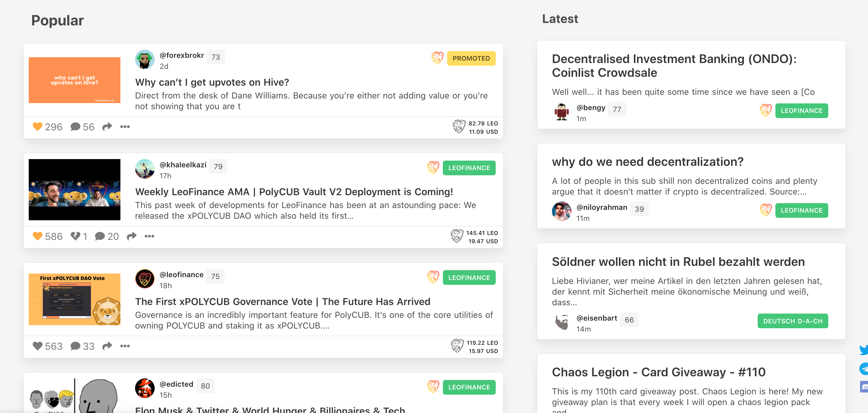
Task: Open @eisenbart profile link
Action: pyautogui.click(x=597, y=318)
